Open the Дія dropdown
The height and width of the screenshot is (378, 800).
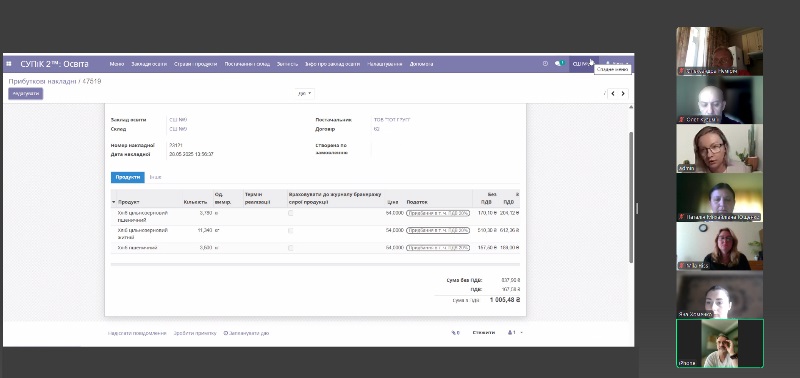tap(305, 94)
